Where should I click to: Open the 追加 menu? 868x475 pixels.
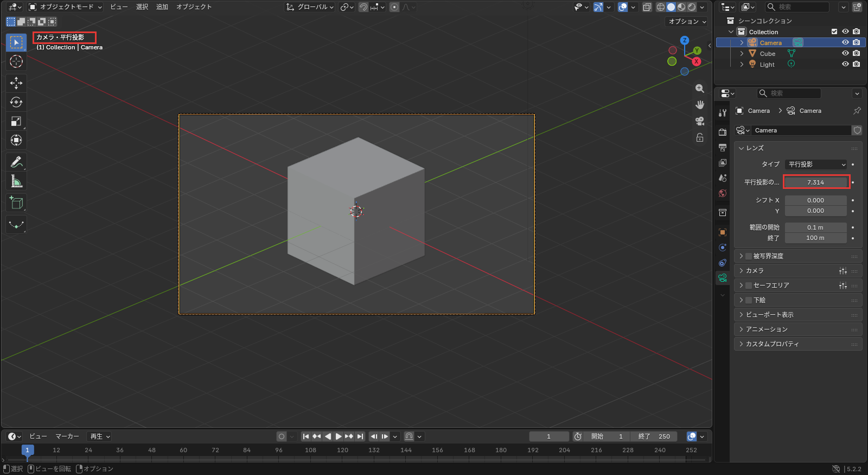click(162, 7)
